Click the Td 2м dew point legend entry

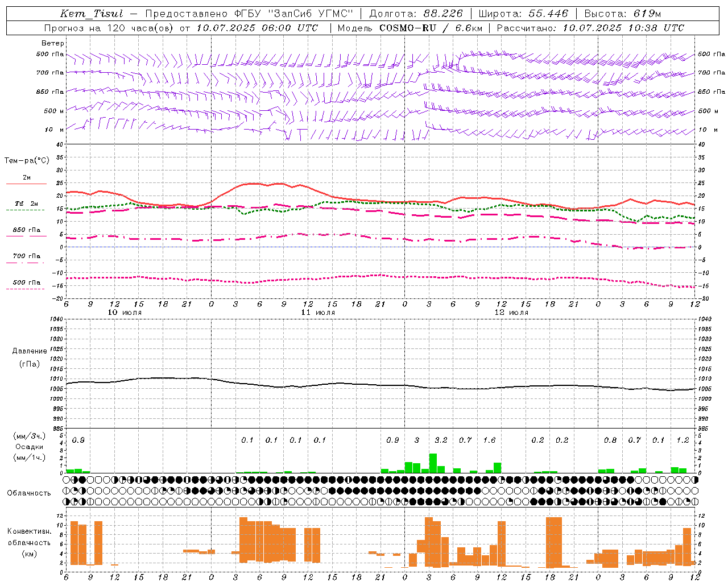27,203
